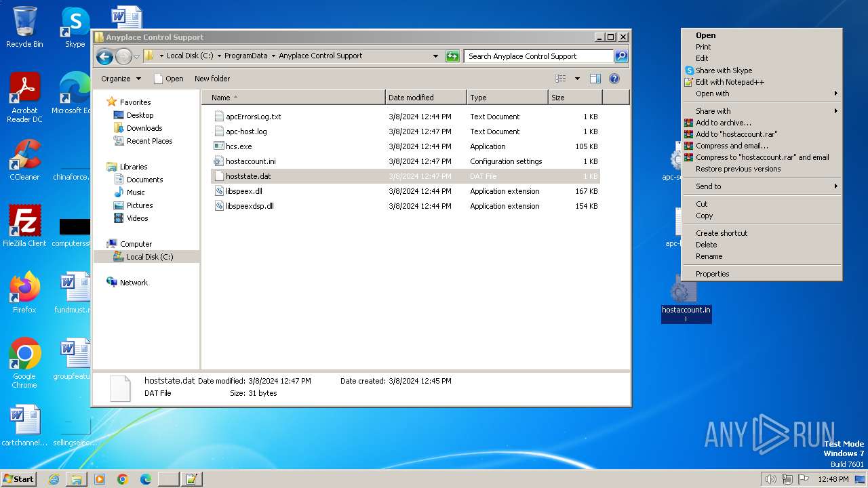This screenshot has height=488, width=868.
Task: Open recent pages dropdown beside Forward button
Action: click(136, 56)
